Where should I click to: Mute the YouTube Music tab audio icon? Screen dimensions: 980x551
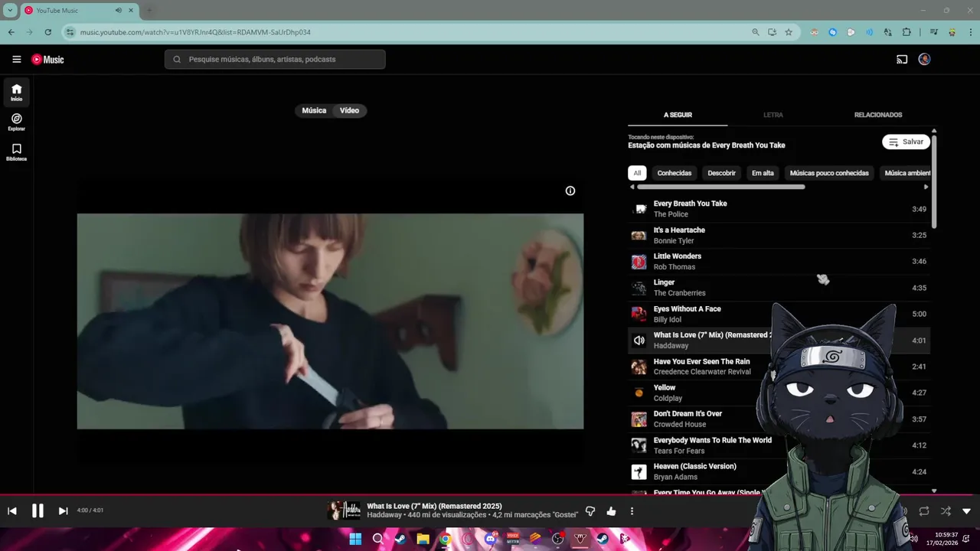point(119,11)
